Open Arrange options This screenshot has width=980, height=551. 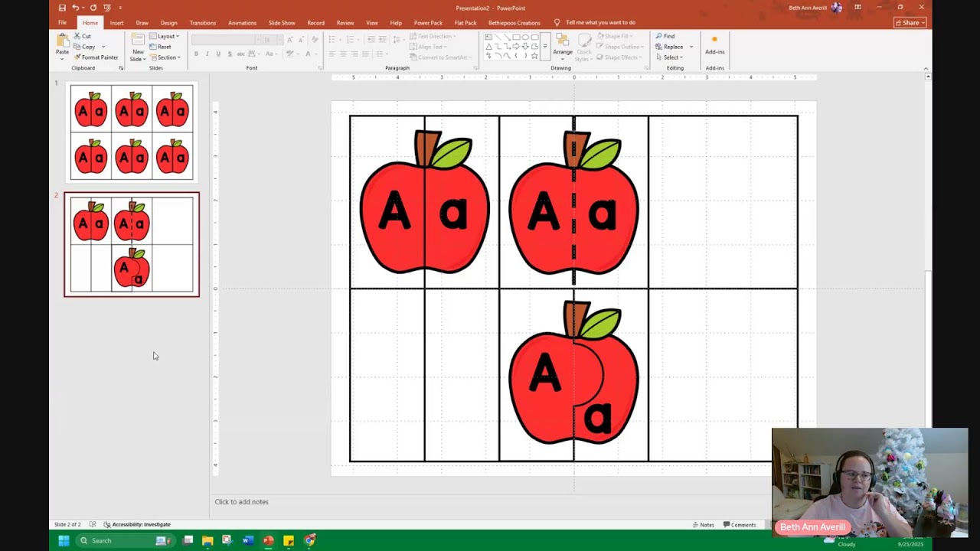[563, 47]
